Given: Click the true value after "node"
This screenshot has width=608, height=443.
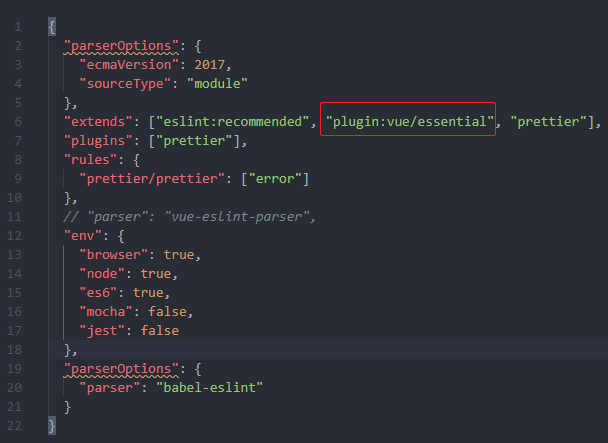Looking at the screenshot, I should 155,274.
